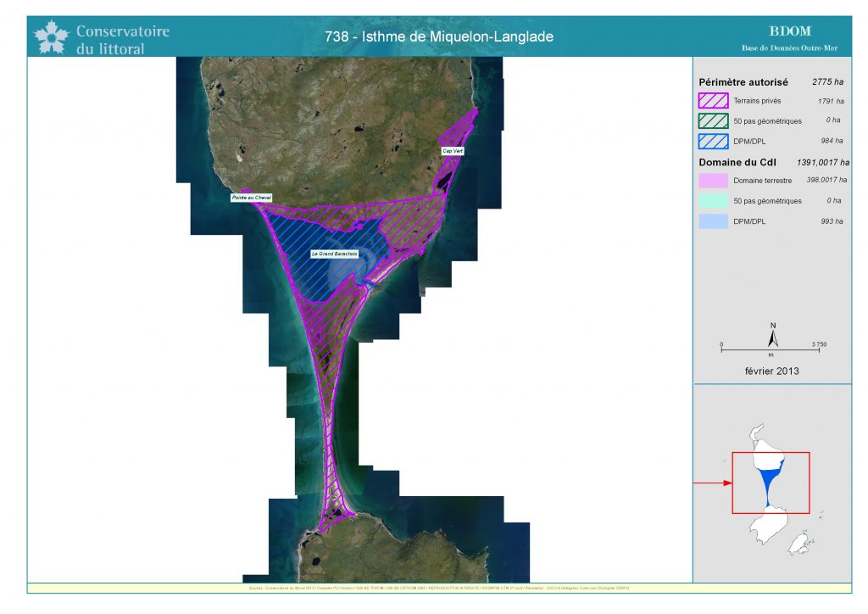Click the scale bar under the north arrow

772,349
